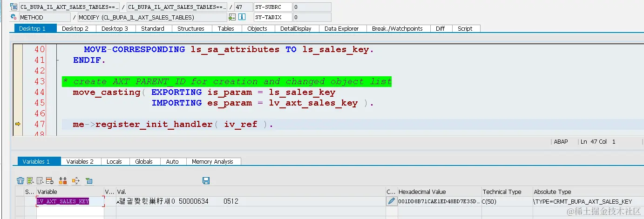Select the Variables 2 tab

click(x=80, y=161)
